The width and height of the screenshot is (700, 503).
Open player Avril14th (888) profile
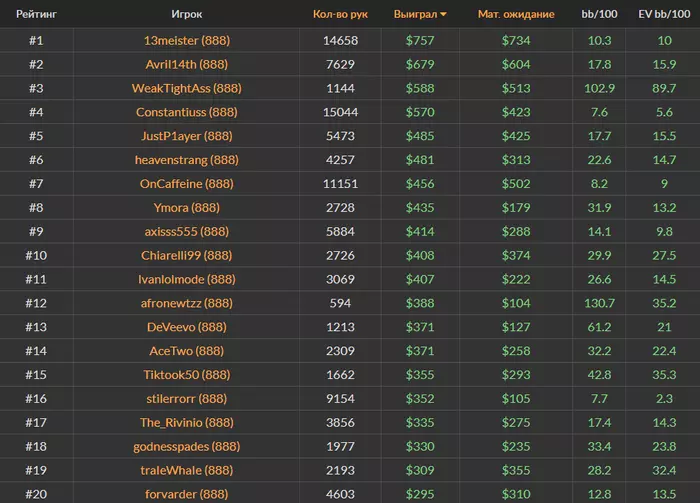tap(187, 64)
